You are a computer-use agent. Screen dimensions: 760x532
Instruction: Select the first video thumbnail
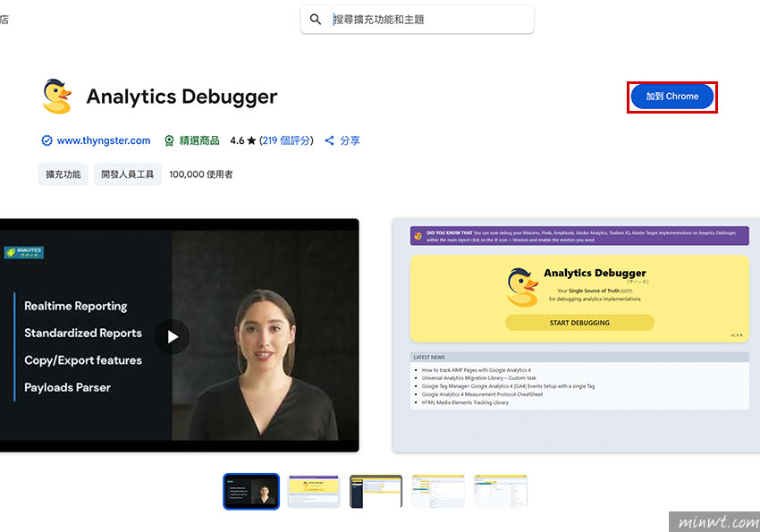click(251, 491)
